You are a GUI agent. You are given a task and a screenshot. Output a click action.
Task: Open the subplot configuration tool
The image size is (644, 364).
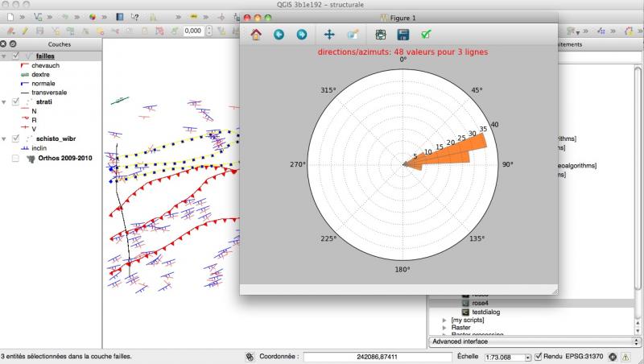point(380,35)
